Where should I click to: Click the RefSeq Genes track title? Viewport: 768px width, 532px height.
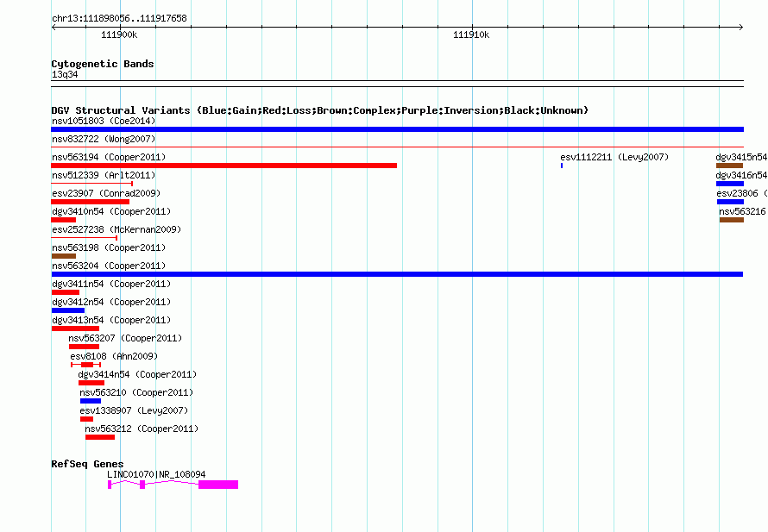(x=87, y=464)
